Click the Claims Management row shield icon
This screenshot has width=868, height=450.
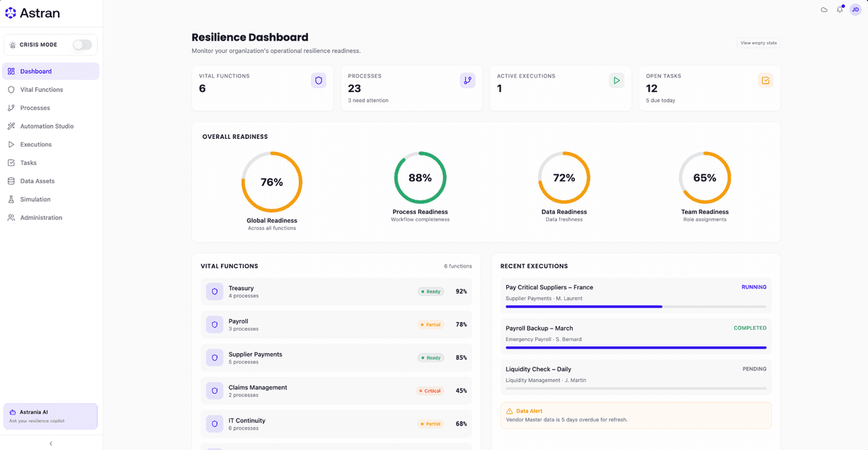point(215,391)
